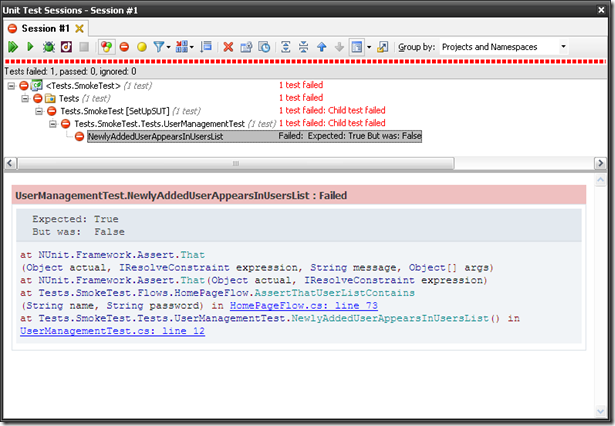The height and width of the screenshot is (426, 615).
Task: Close the Unit Test Sessions window
Action: click(601, 10)
